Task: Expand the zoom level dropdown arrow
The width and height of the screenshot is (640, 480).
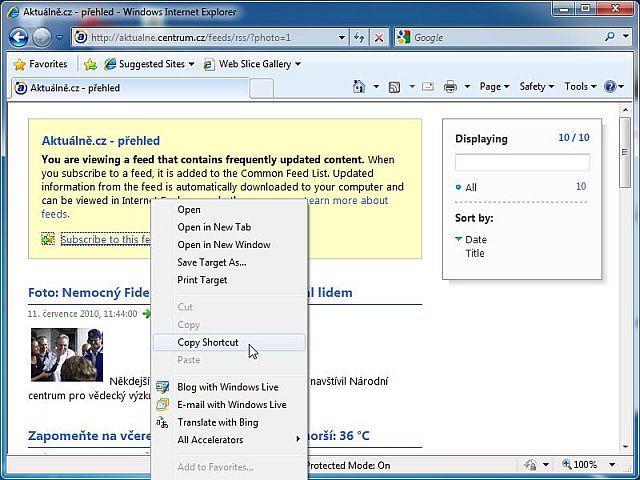Action: click(612, 465)
